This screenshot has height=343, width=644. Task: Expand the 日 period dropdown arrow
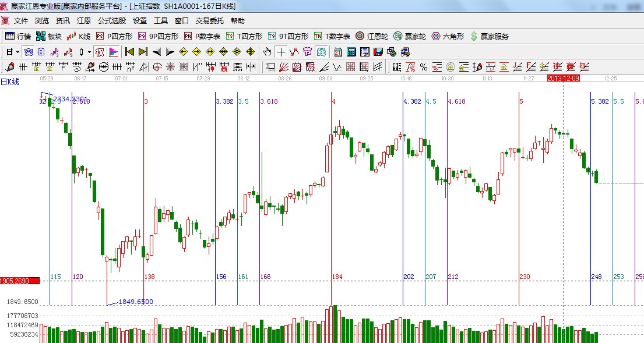point(17,52)
